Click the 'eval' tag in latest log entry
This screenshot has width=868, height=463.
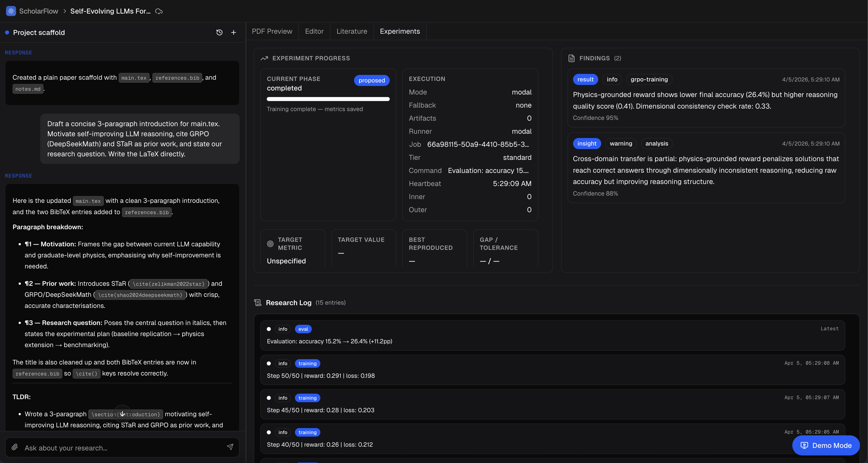[x=303, y=329]
